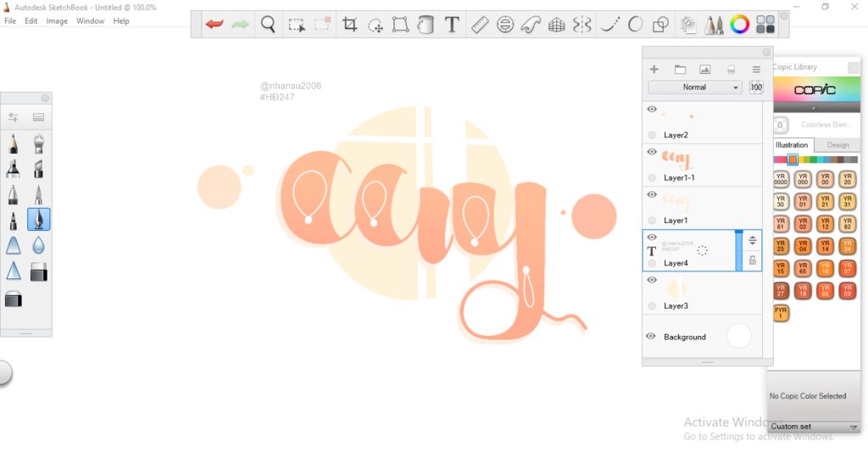Toggle lock transparency circle on Layer3
Viewport: 868px width, 464px height.
tap(652, 305)
